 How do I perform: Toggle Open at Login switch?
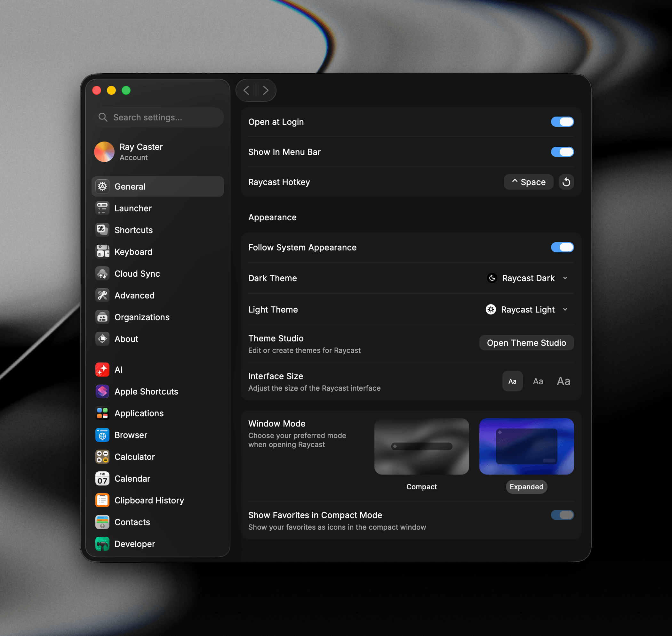562,122
